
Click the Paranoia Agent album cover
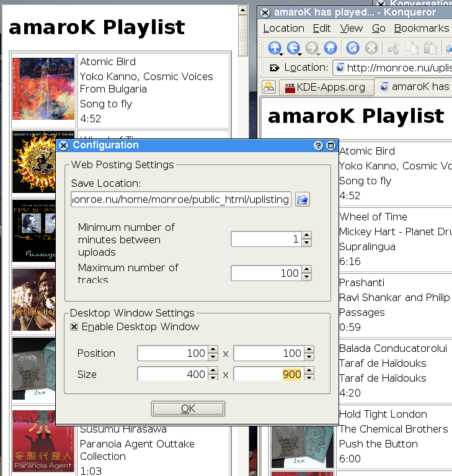[x=43, y=441]
